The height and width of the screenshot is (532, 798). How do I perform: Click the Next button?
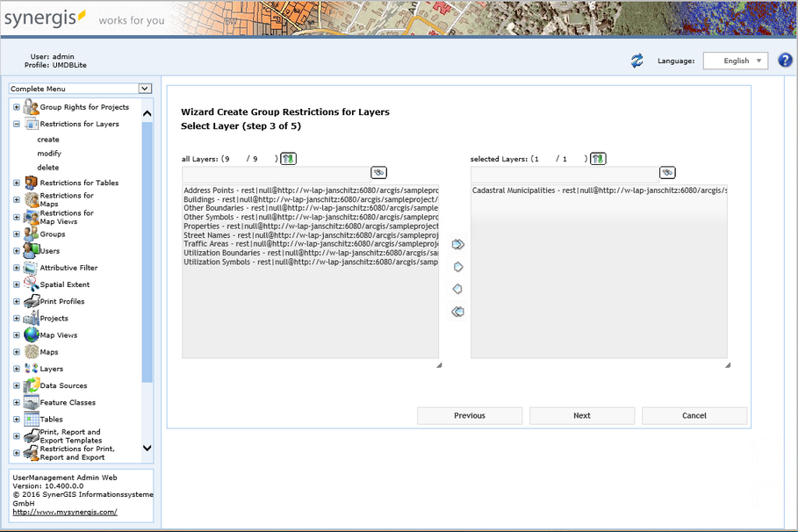(581, 415)
